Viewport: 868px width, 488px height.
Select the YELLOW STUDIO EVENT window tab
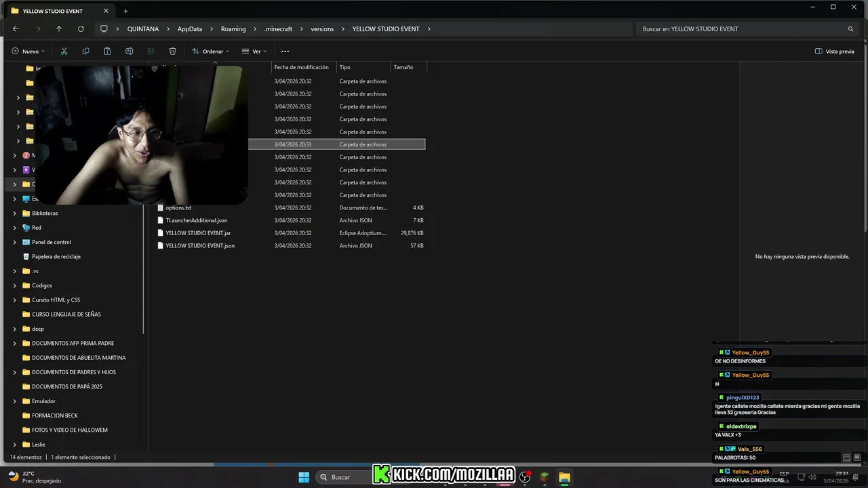(x=60, y=11)
